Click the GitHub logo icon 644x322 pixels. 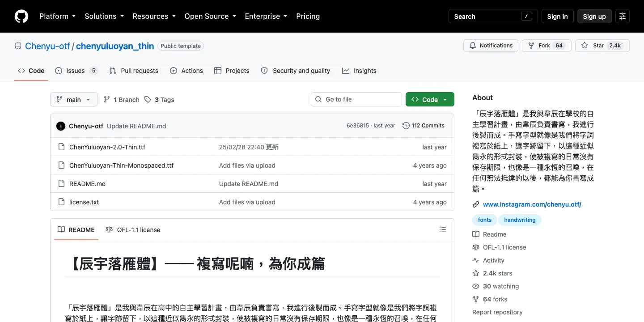pos(21,16)
